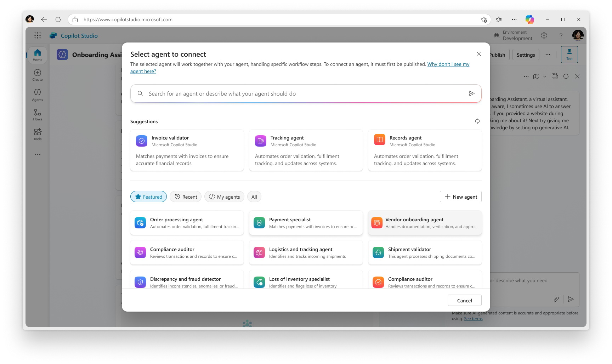Close the test chat panel
Screen dimensions: 612x364
[x=577, y=76]
